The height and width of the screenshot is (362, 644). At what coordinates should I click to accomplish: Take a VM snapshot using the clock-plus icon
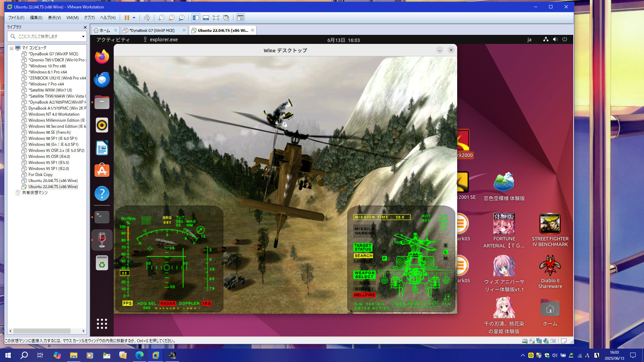click(x=161, y=18)
